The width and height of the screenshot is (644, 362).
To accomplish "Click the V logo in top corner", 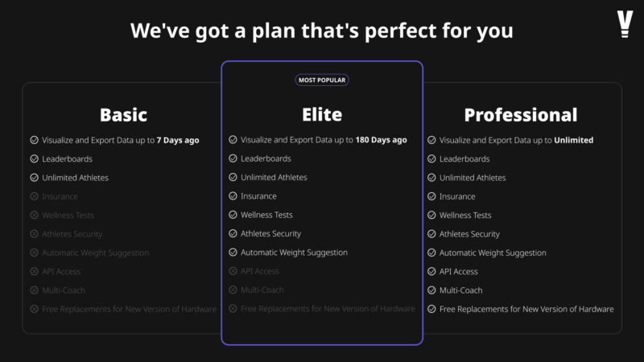I will coord(625,24).
